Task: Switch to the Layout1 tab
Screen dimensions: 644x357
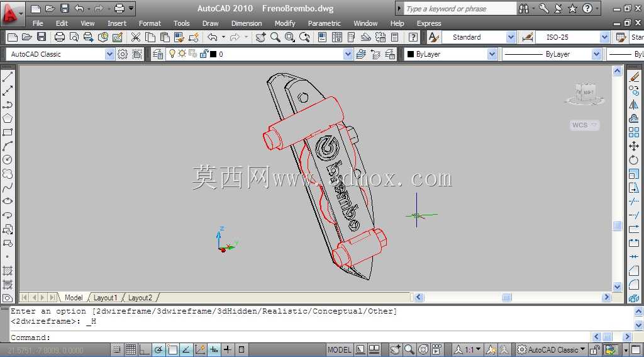Action: pos(105,297)
